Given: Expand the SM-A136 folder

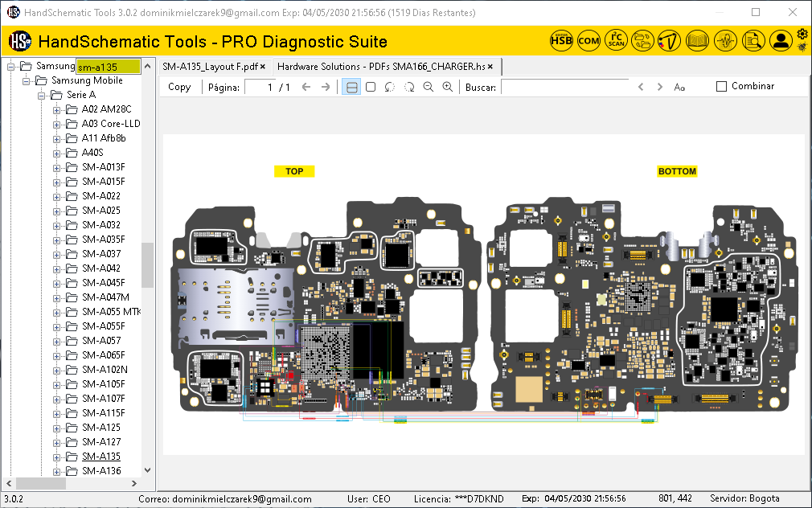Looking at the screenshot, I should tap(56, 472).
